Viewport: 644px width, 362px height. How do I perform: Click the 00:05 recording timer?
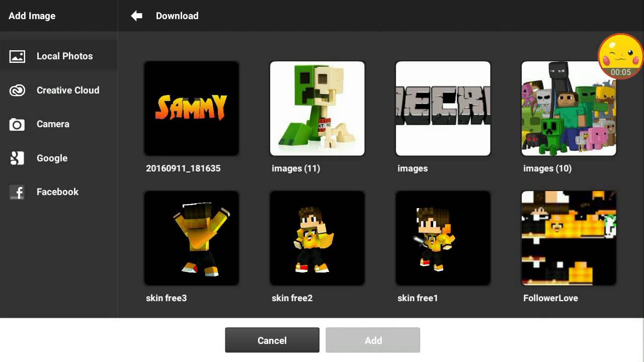click(x=620, y=72)
